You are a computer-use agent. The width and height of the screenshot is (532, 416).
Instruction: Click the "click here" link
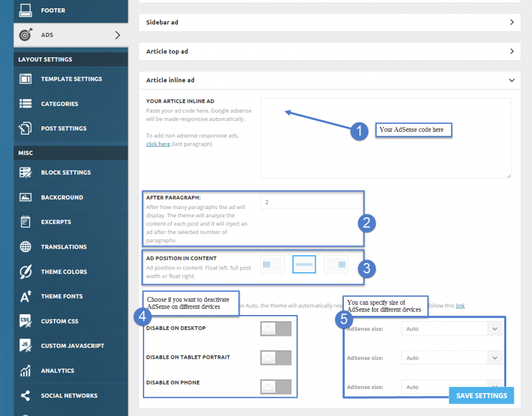(158, 144)
